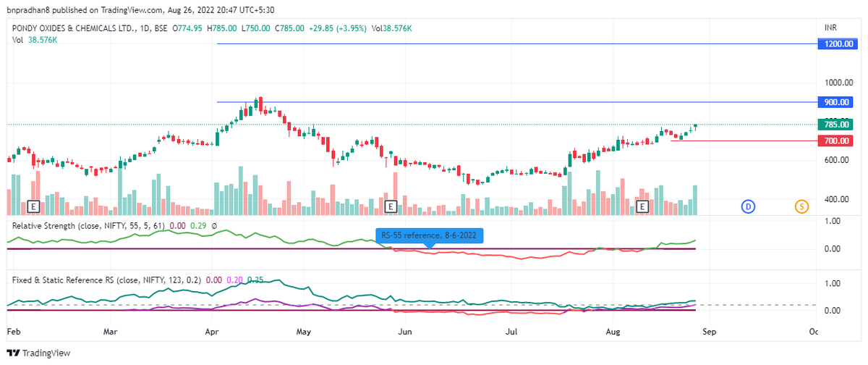Click the magenta 0.20 value in bottom pane
The height and width of the screenshot is (365, 868).
click(234, 279)
